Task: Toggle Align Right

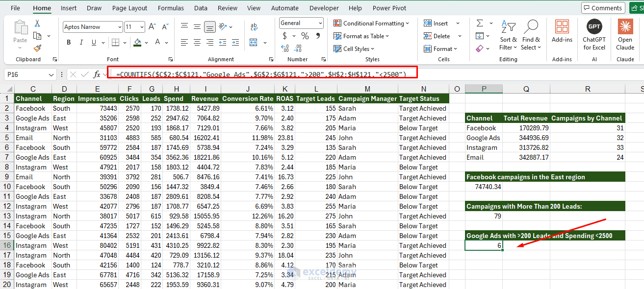Action: [209, 43]
